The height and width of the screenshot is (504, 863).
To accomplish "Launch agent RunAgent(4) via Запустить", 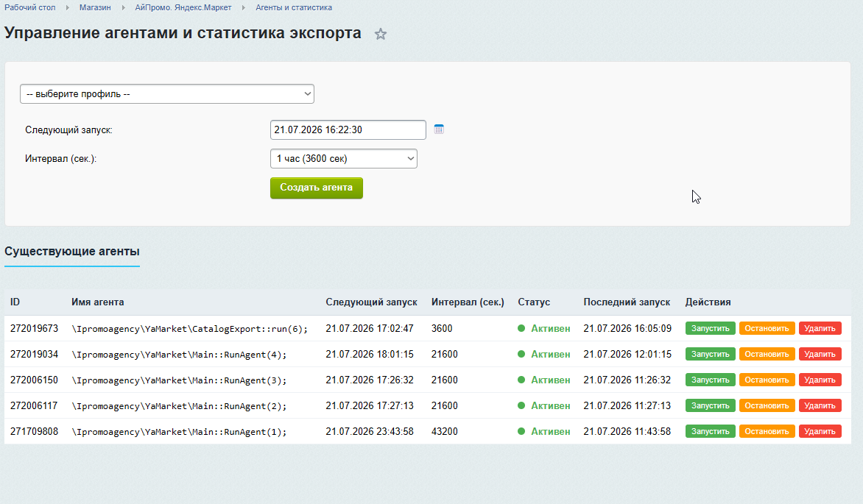I will click(710, 355).
